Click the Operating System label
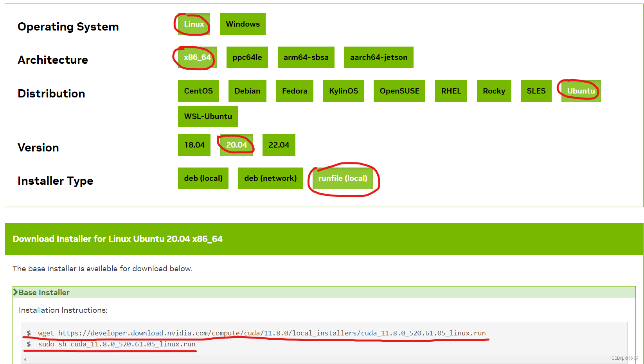 [68, 27]
